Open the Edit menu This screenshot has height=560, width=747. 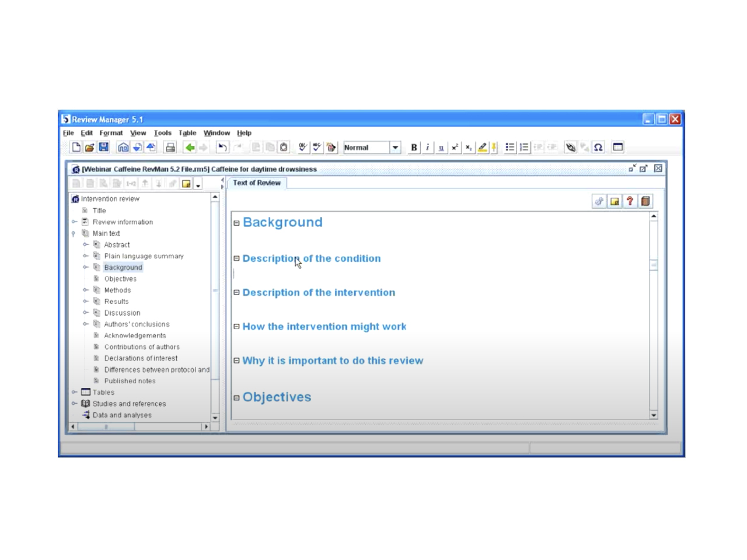(x=87, y=133)
